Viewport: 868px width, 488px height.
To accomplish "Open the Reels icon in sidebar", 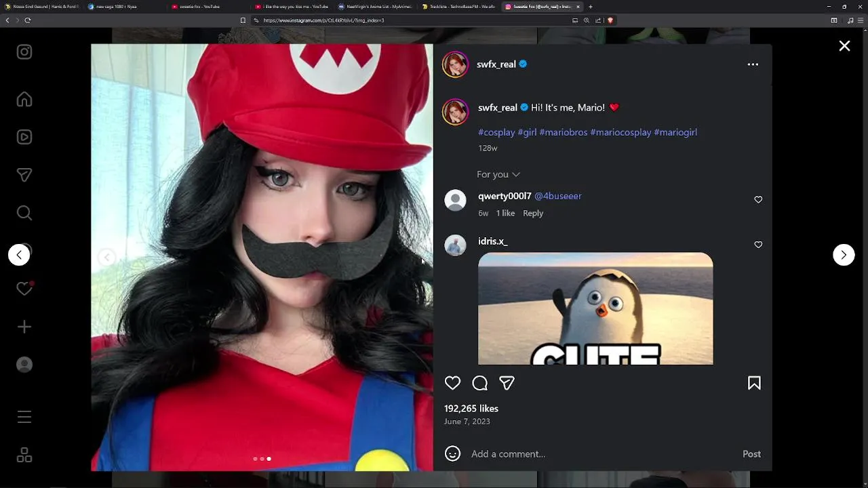I will coord(24,137).
